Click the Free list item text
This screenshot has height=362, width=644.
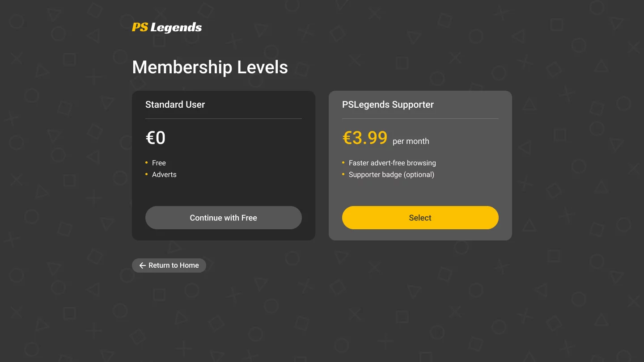pos(159,163)
